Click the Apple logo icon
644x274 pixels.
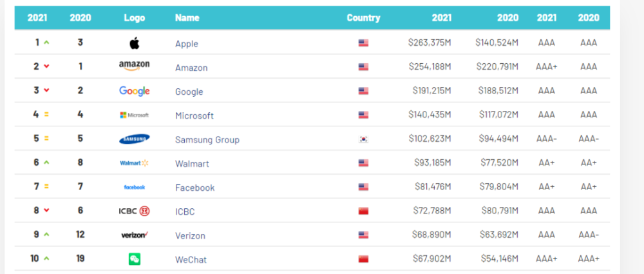coord(134,44)
